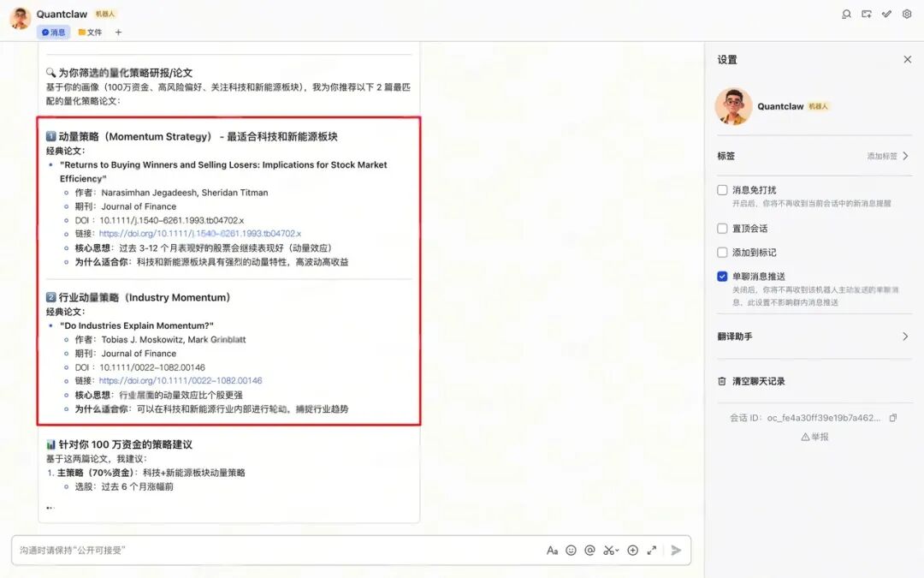Click the 会话 ID text value
The width and height of the screenshot is (924, 578).
coord(824,418)
